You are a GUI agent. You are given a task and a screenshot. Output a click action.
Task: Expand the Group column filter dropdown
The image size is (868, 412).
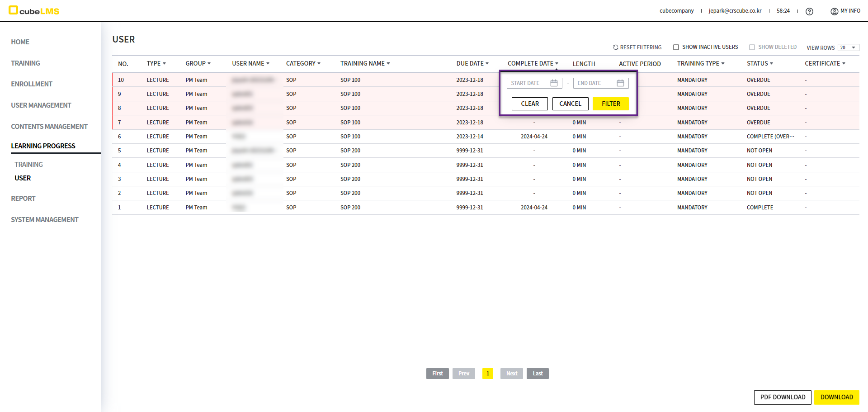(x=209, y=64)
